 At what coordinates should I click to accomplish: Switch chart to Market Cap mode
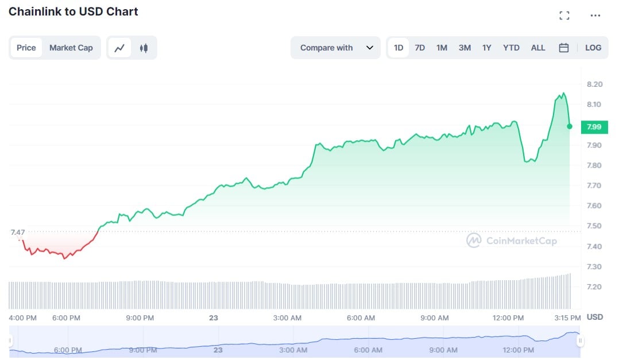tap(71, 48)
